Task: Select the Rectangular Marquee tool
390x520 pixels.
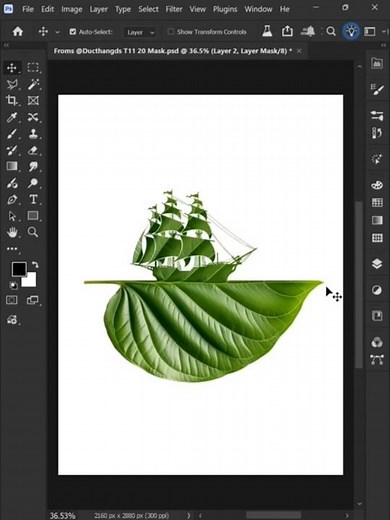Action: pos(33,68)
